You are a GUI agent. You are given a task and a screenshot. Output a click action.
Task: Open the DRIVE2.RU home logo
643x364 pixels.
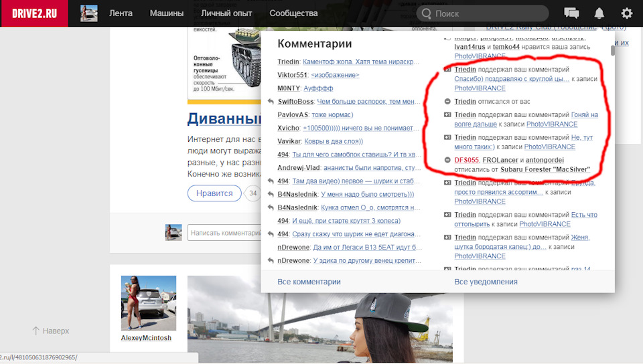click(34, 13)
